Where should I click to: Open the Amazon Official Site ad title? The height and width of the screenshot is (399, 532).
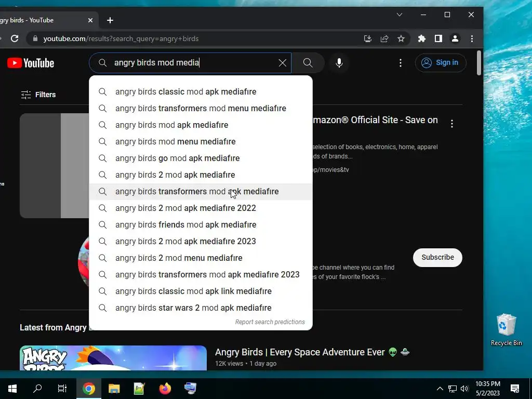tap(375, 120)
